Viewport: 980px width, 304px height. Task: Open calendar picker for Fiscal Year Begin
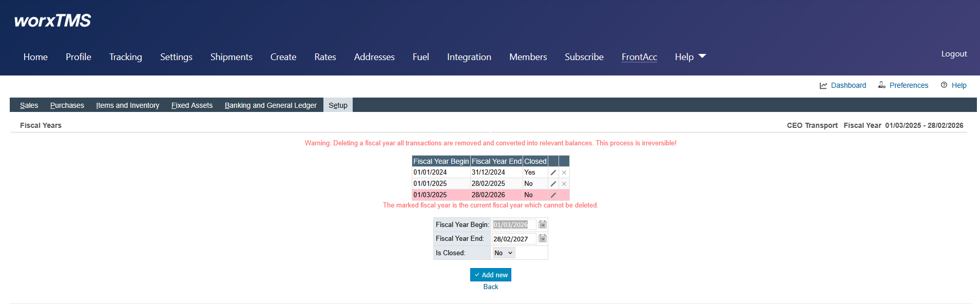click(542, 224)
